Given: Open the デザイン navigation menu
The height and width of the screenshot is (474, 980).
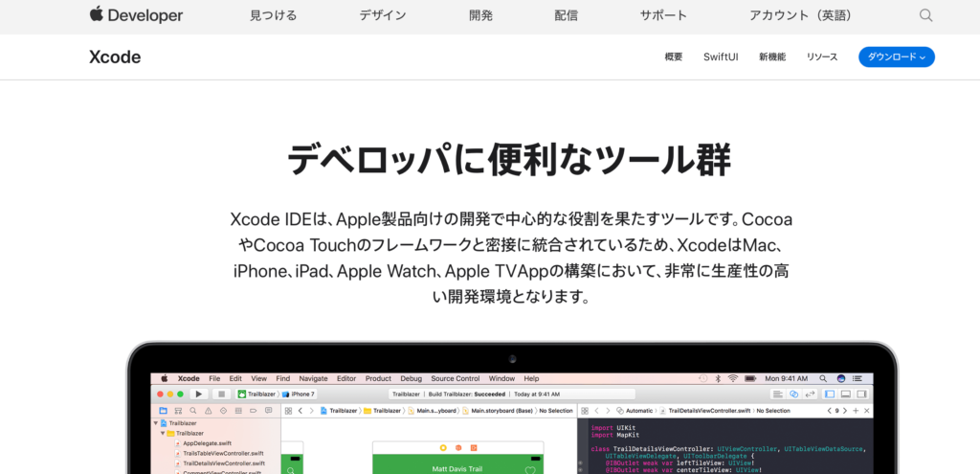Looking at the screenshot, I should [383, 15].
